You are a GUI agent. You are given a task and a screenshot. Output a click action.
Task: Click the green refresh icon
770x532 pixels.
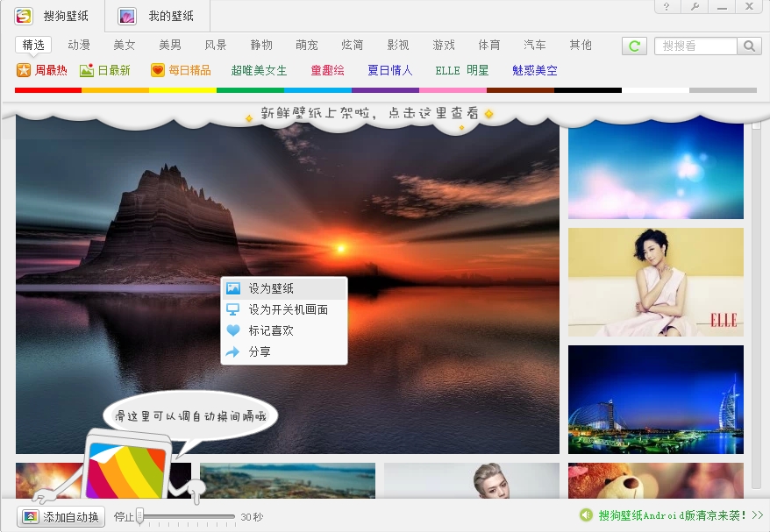coord(634,46)
